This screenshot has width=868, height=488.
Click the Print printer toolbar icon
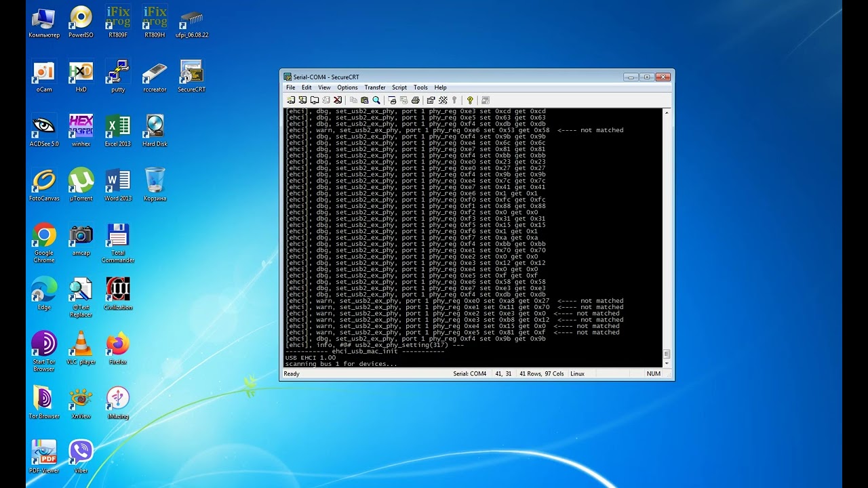[x=415, y=100]
